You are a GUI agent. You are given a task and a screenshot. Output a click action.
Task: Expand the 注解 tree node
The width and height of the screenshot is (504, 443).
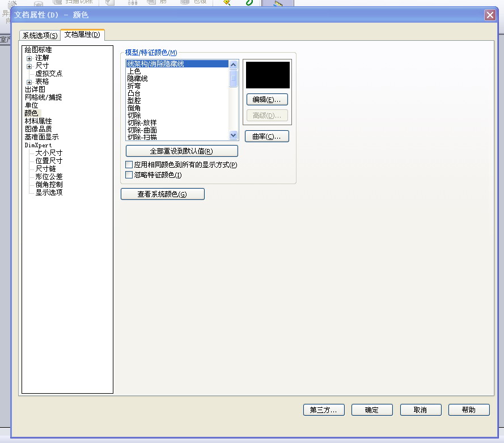click(29, 58)
